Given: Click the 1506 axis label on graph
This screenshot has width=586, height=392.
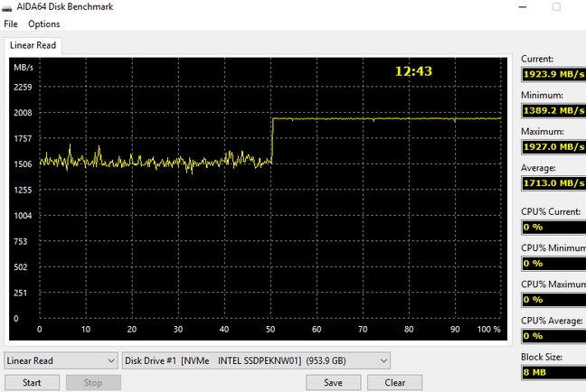Looking at the screenshot, I should 23,164.
